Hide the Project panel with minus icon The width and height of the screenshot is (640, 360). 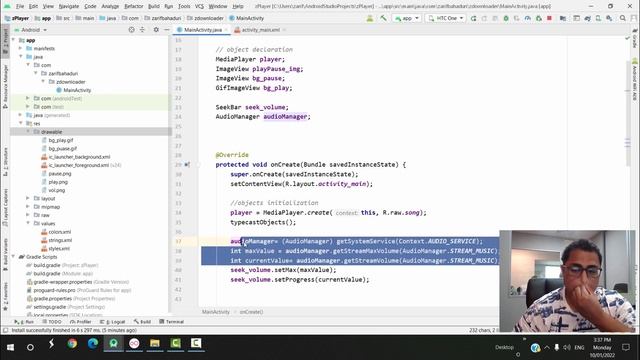[167, 30]
